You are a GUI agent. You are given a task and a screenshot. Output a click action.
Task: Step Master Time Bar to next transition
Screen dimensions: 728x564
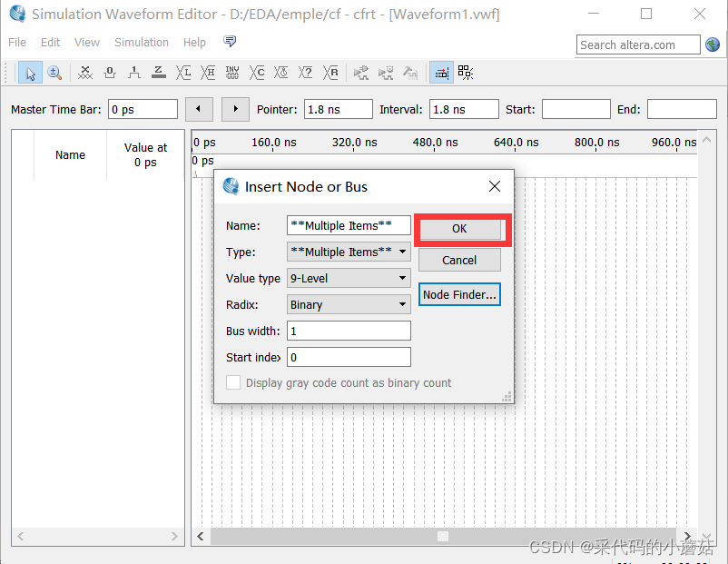[x=235, y=109]
